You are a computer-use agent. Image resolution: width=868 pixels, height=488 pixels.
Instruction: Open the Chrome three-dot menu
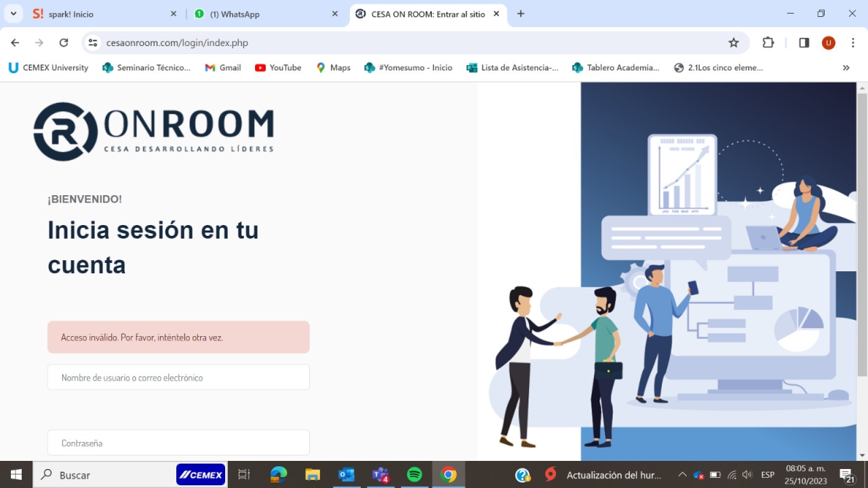(852, 43)
